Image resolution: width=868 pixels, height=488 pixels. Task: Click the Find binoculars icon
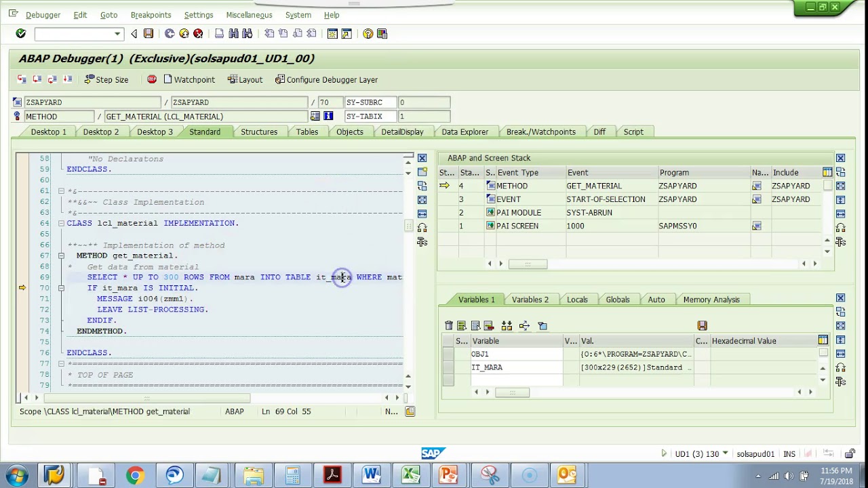click(x=233, y=33)
